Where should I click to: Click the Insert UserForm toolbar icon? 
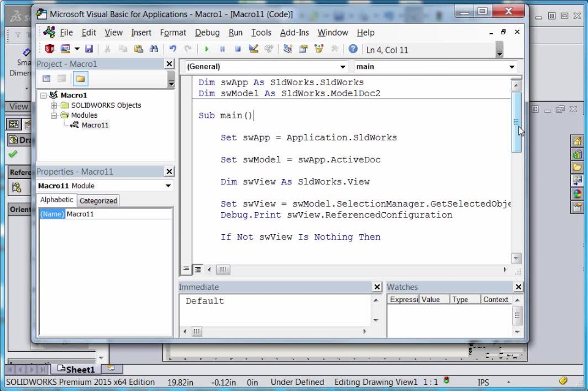coord(66,49)
